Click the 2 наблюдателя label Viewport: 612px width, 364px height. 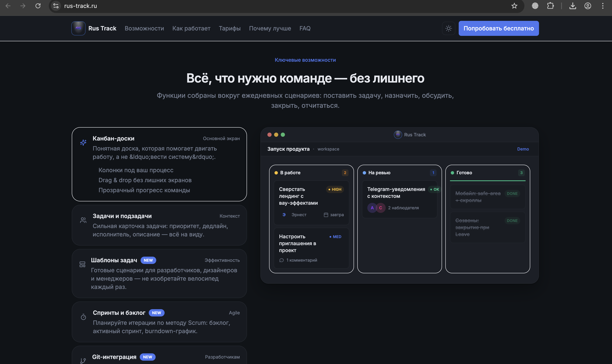403,208
